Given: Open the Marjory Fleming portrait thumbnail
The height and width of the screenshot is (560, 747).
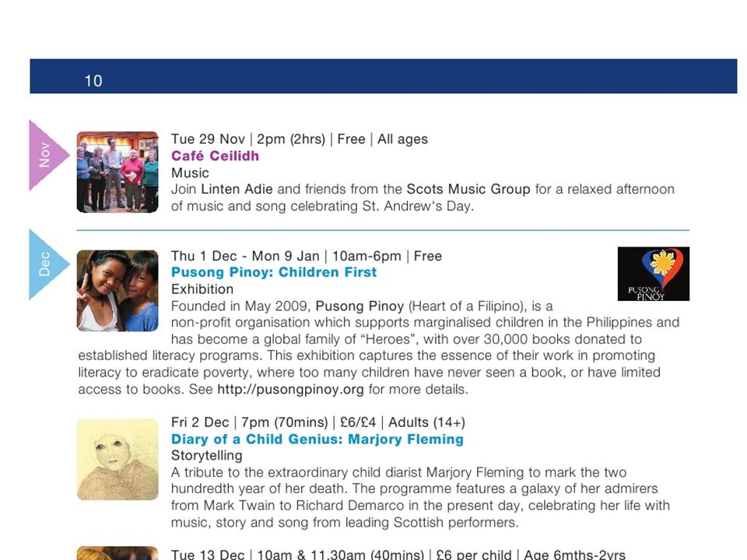Looking at the screenshot, I should [x=117, y=460].
